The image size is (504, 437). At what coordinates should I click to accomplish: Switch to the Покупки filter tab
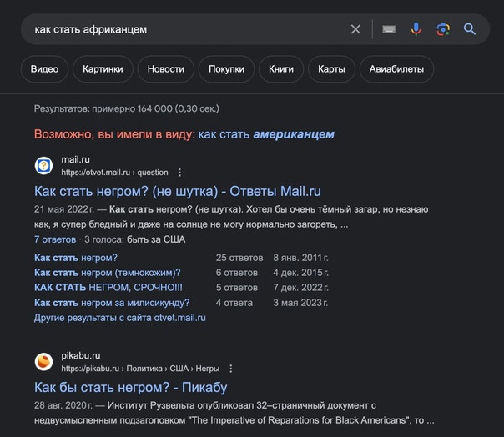point(226,69)
